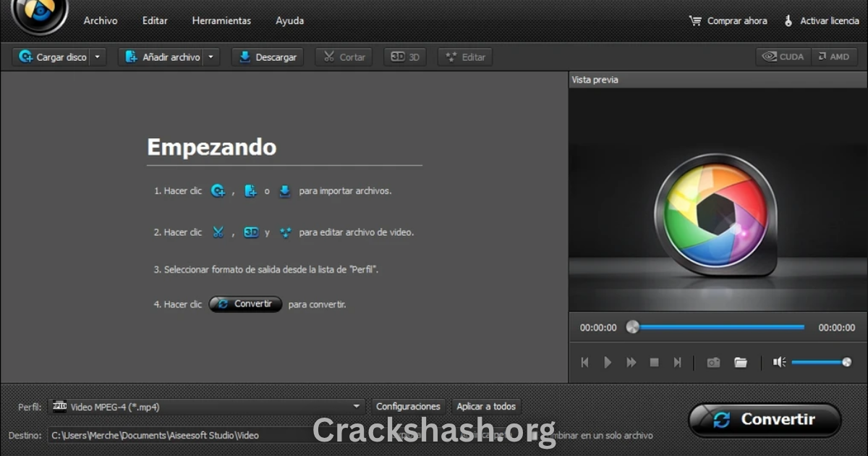Jump to previous chapter in preview

coord(584,362)
